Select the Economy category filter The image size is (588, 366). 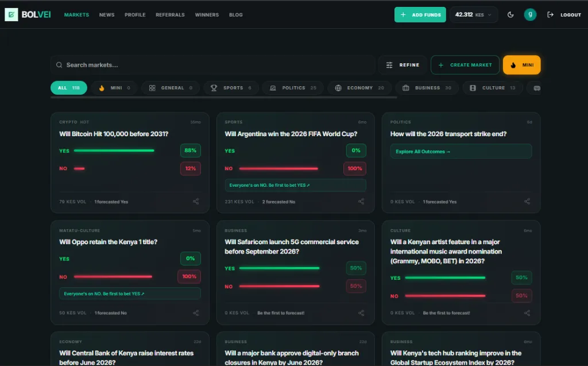pyautogui.click(x=359, y=88)
